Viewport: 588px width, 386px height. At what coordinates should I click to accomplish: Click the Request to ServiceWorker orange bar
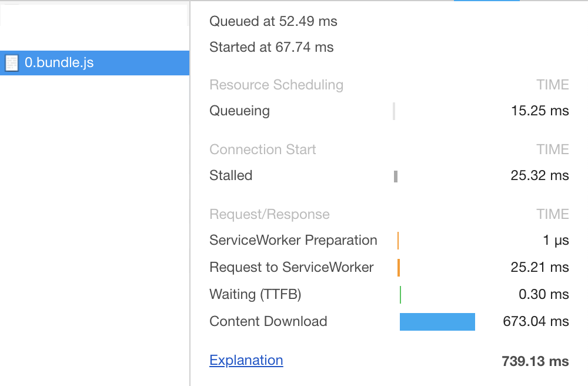pos(400,267)
